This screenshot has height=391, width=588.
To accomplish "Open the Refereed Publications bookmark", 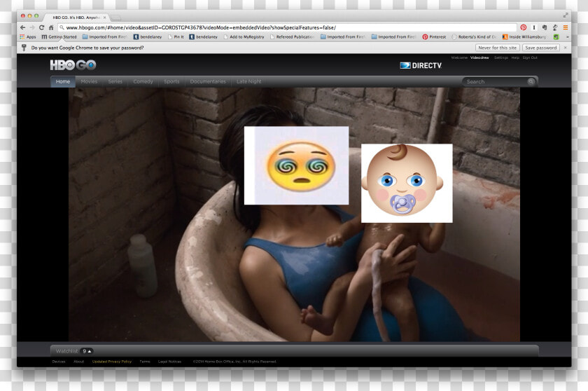I will coord(292,36).
